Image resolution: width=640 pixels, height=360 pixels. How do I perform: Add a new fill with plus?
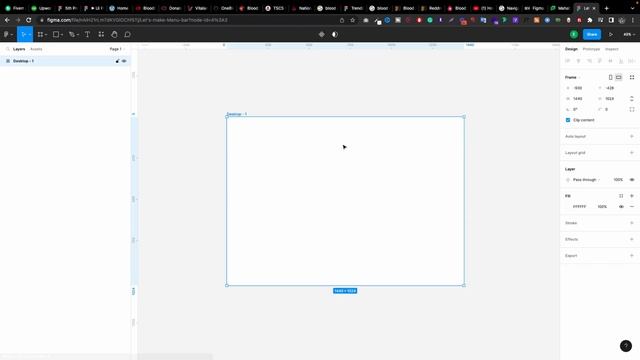coord(632,196)
